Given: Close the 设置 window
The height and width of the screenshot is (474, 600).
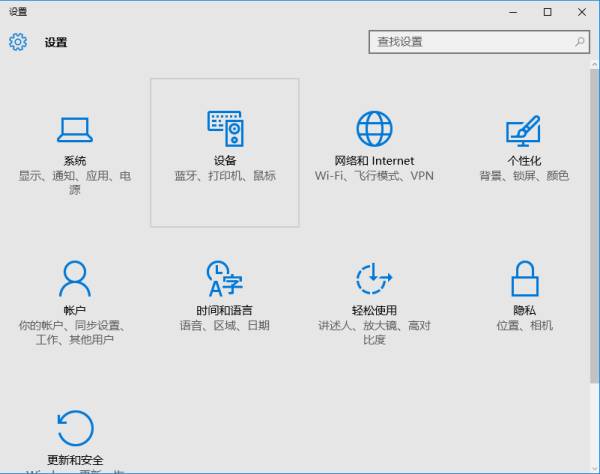Looking at the screenshot, I should click(x=582, y=12).
